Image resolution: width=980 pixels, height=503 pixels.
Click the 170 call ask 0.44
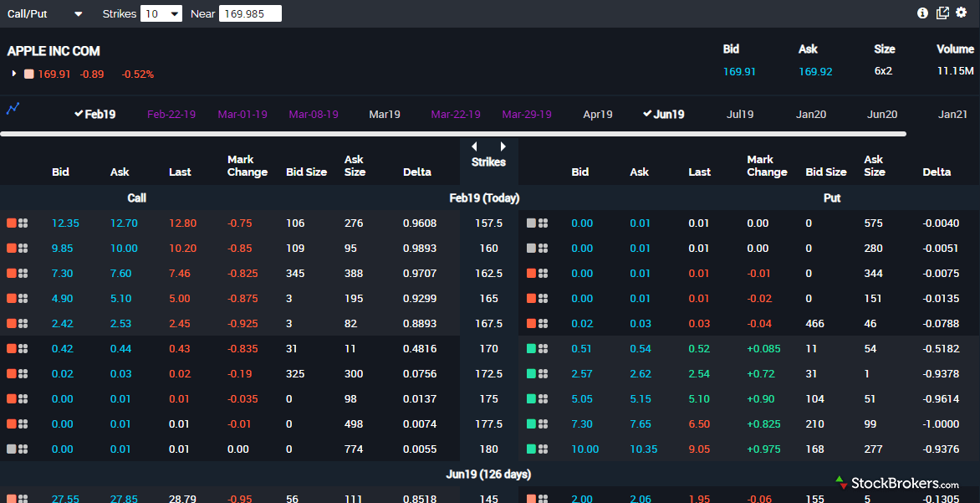point(120,348)
